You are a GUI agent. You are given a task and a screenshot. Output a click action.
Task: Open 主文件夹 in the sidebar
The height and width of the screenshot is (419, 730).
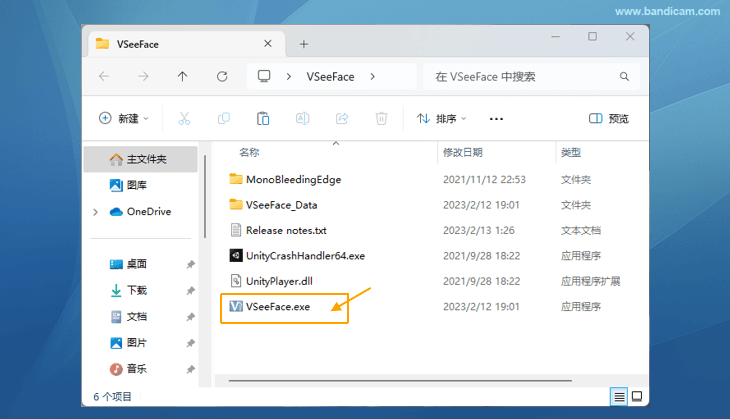tap(141, 159)
